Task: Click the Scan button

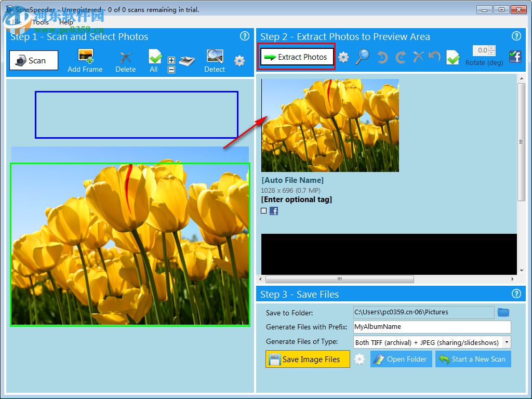Action: (x=34, y=60)
